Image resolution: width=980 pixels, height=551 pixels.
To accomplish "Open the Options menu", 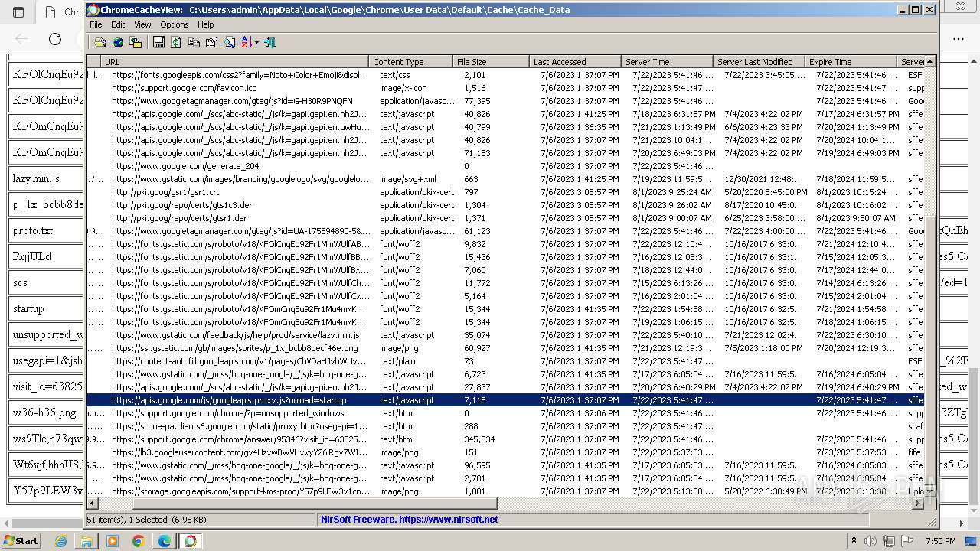I will pyautogui.click(x=175, y=24).
